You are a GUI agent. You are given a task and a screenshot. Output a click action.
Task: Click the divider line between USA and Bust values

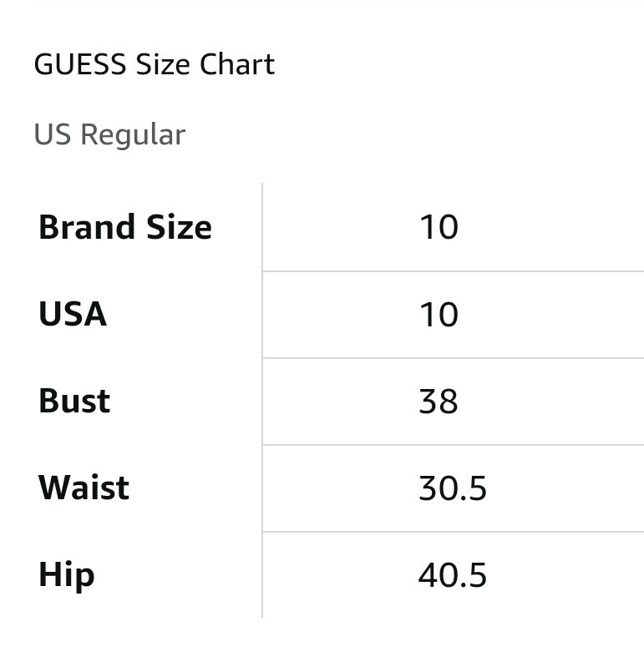pyautogui.click(x=453, y=358)
